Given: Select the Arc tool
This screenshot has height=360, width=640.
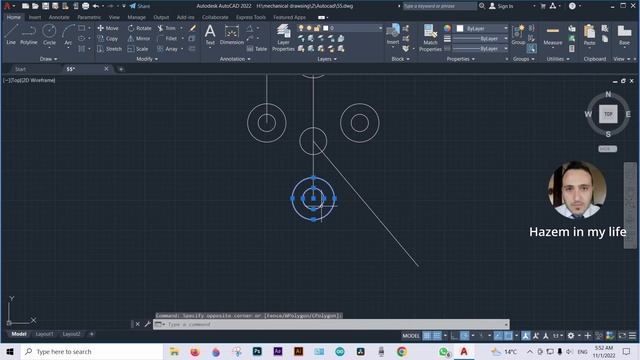Looking at the screenshot, I should [x=68, y=34].
